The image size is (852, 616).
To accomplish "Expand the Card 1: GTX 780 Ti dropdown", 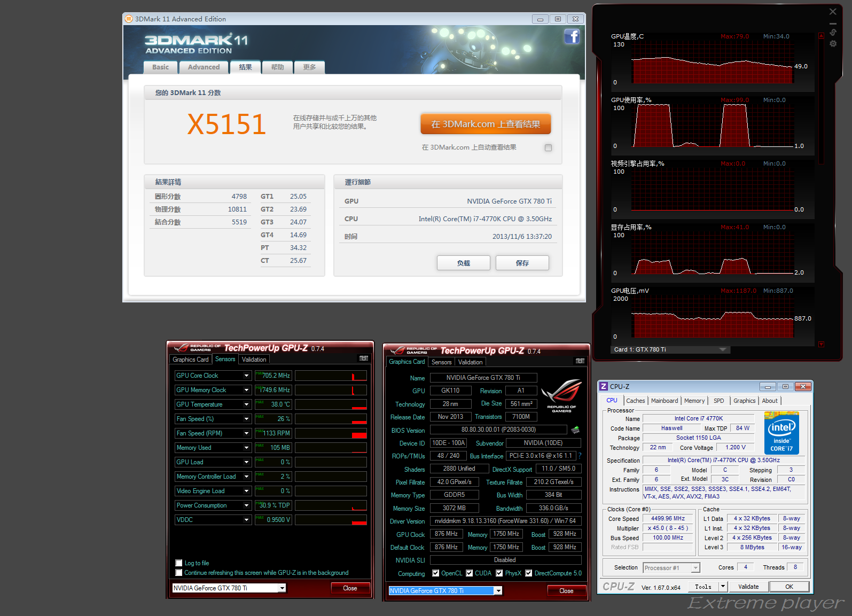I will tap(723, 349).
